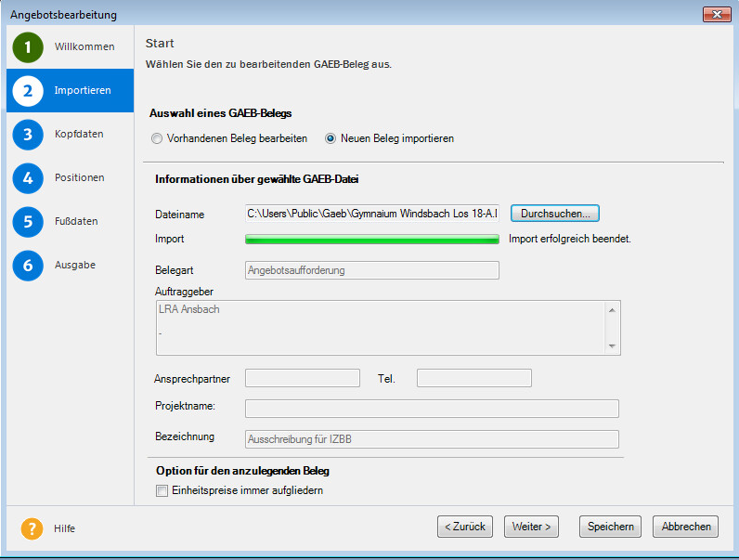739x560 pixels.
Task: Choose 'Neuen Beleg importieren' radio option
Action: [x=331, y=138]
